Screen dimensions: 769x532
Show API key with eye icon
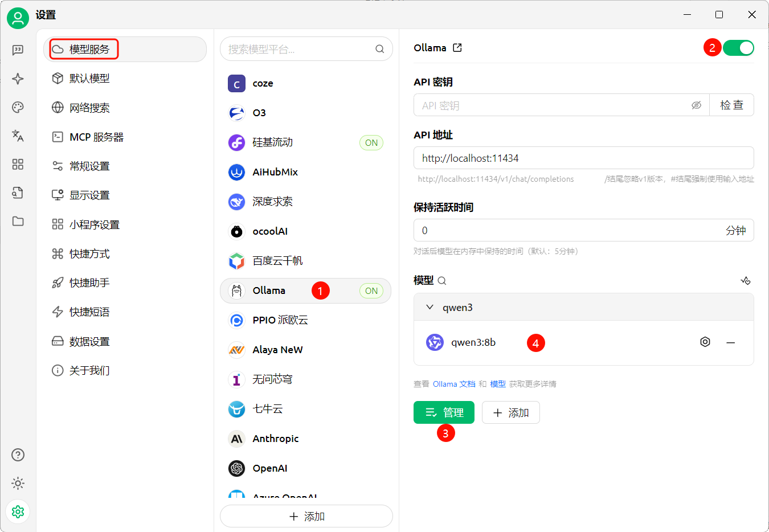click(696, 105)
